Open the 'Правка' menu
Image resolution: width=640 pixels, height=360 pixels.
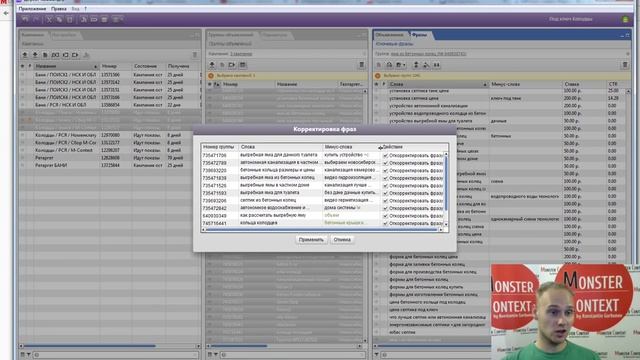(59, 9)
